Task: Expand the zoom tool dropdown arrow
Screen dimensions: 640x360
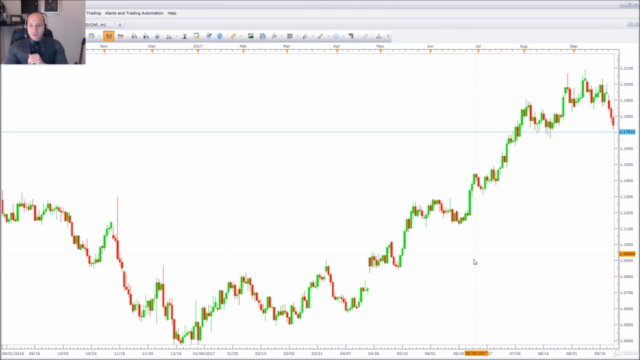Action: coord(282,36)
